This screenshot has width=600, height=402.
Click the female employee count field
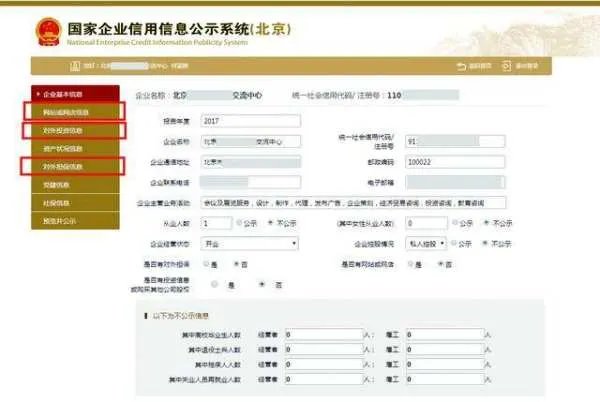click(x=426, y=223)
